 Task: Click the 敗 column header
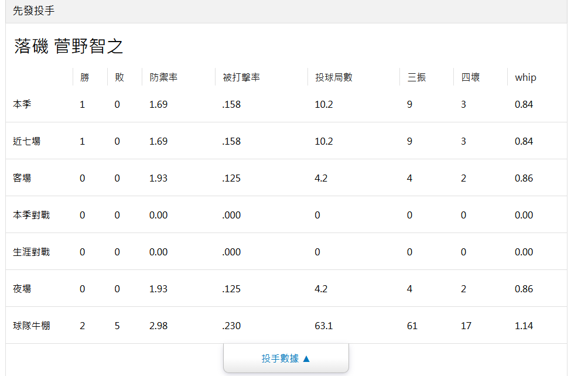[119, 77]
